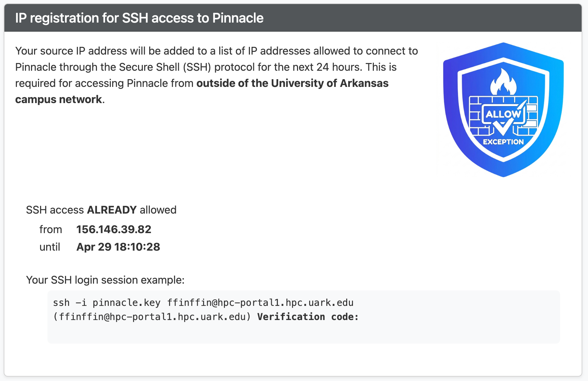Click the bold word ALREADY
This screenshot has height=381, width=588.
[x=112, y=210]
